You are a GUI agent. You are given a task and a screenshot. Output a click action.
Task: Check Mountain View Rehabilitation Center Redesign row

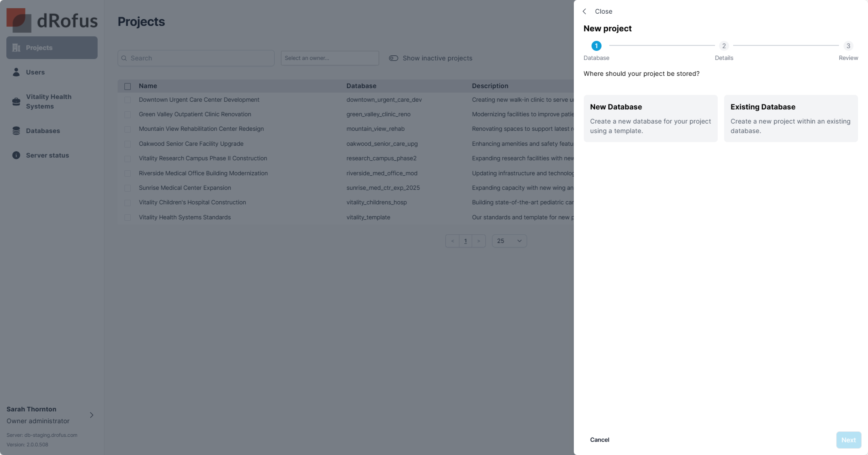click(127, 129)
